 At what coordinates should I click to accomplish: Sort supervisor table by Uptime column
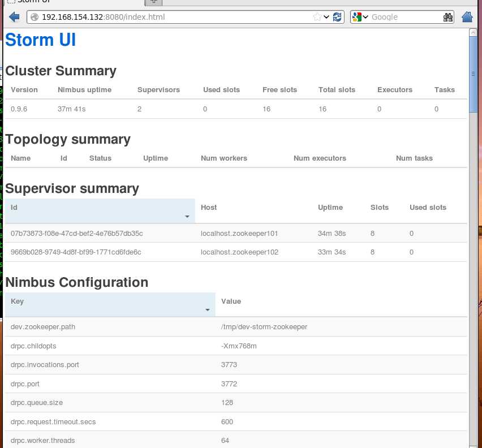pos(330,208)
